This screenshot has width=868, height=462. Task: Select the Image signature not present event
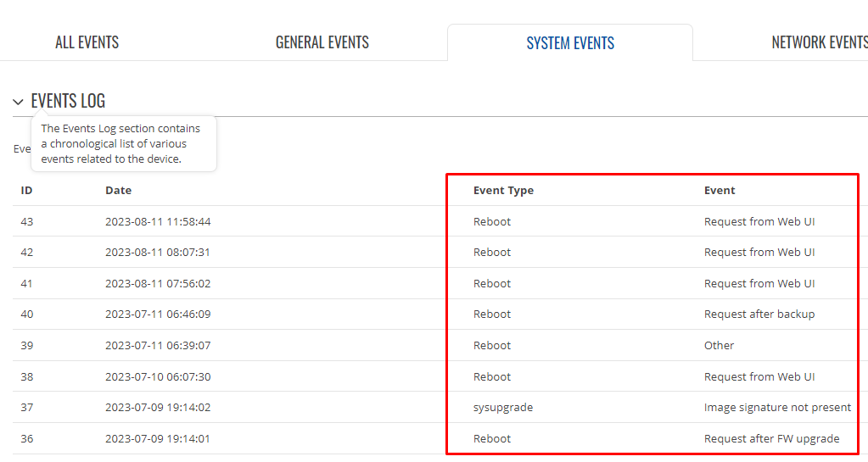pos(777,407)
